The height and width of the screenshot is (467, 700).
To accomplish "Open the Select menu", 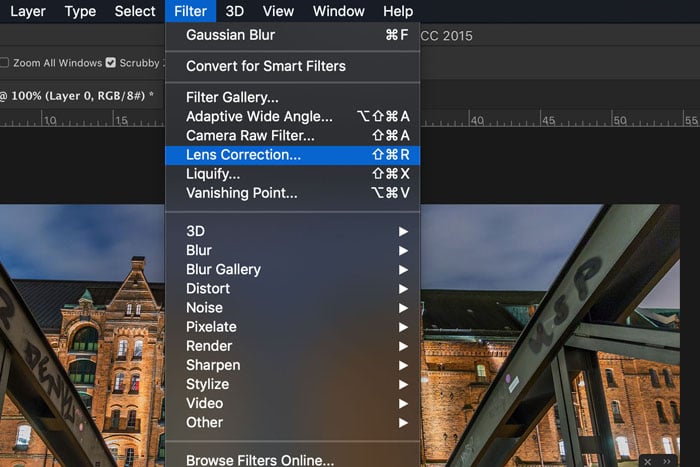I will pyautogui.click(x=135, y=11).
